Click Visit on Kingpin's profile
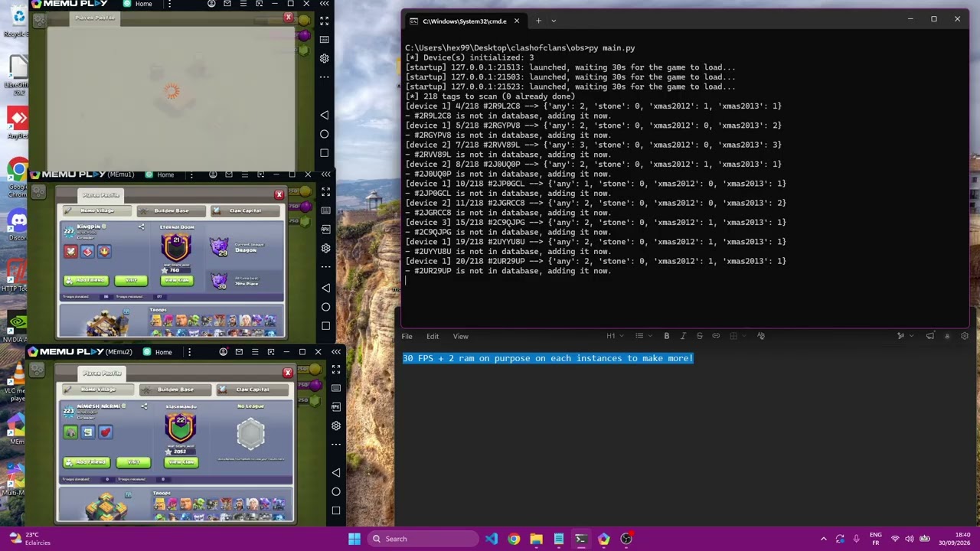 [x=131, y=280]
